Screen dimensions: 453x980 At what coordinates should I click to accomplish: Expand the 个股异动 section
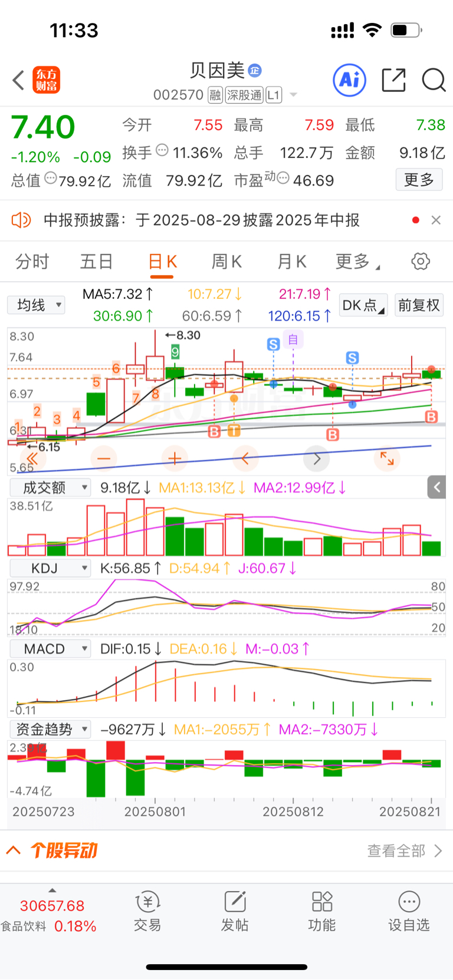click(x=52, y=850)
